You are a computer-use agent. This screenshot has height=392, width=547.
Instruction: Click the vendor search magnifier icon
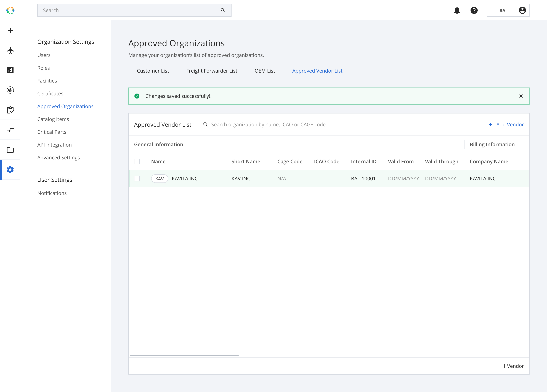point(206,125)
